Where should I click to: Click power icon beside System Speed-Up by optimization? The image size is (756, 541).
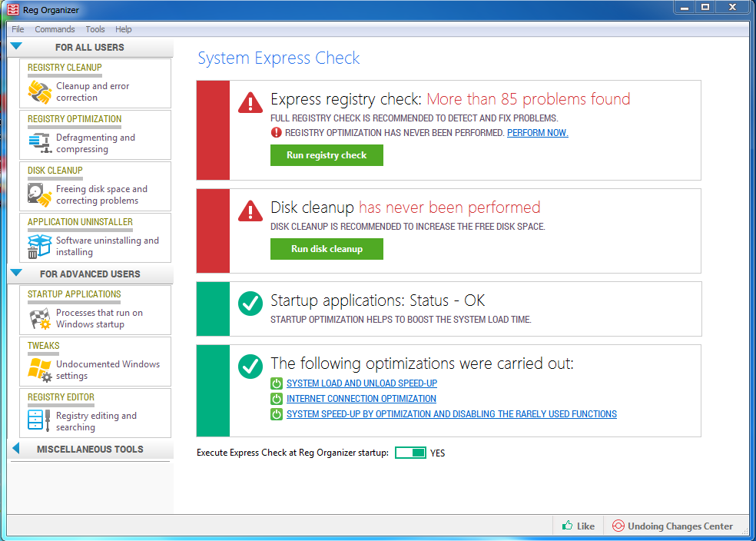[277, 414]
